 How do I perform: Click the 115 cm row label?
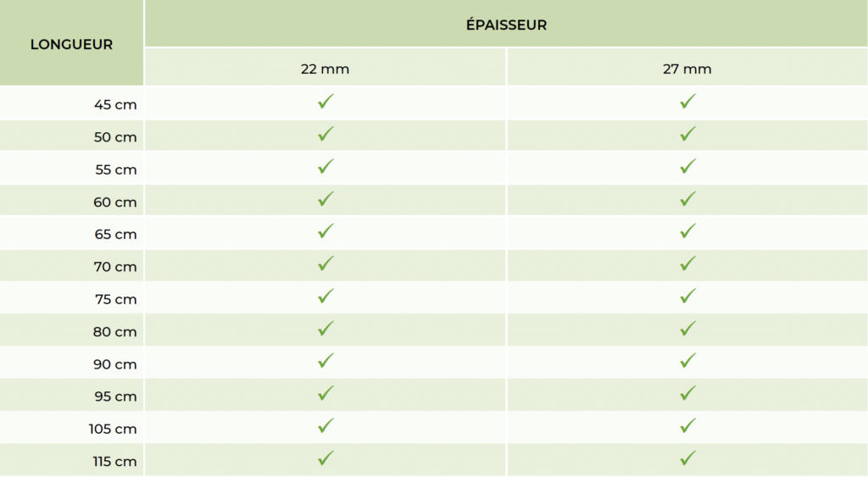pos(115,462)
